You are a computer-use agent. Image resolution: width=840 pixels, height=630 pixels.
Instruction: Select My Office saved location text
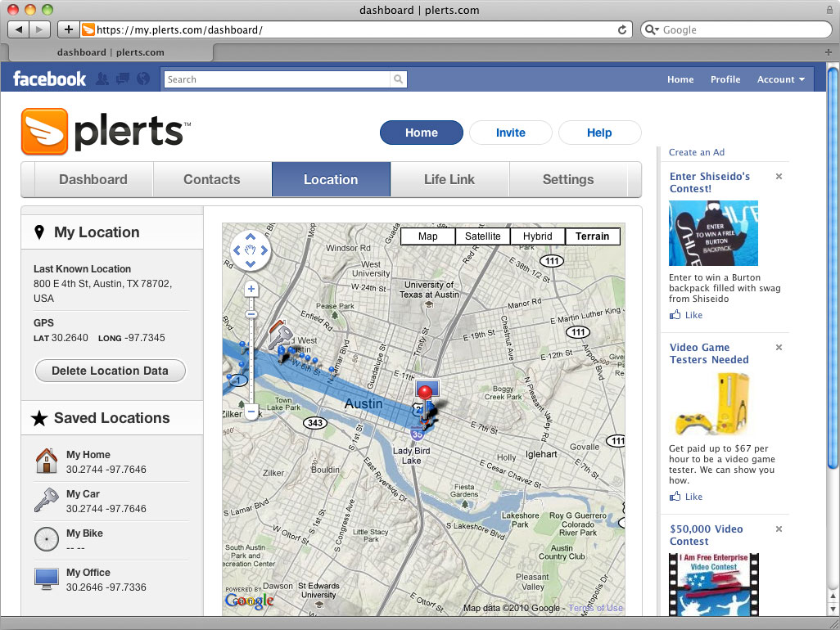coord(88,572)
